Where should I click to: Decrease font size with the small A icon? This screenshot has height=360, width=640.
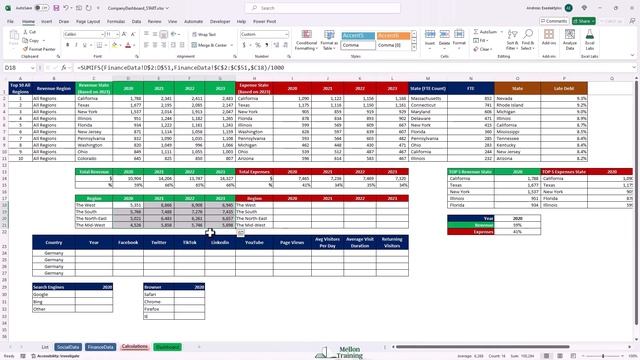point(133,34)
